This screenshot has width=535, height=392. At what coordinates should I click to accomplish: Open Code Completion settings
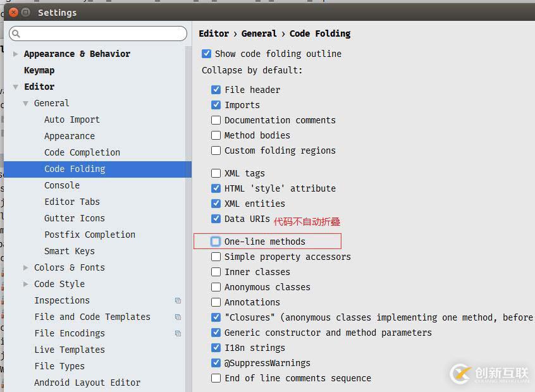[x=82, y=152]
